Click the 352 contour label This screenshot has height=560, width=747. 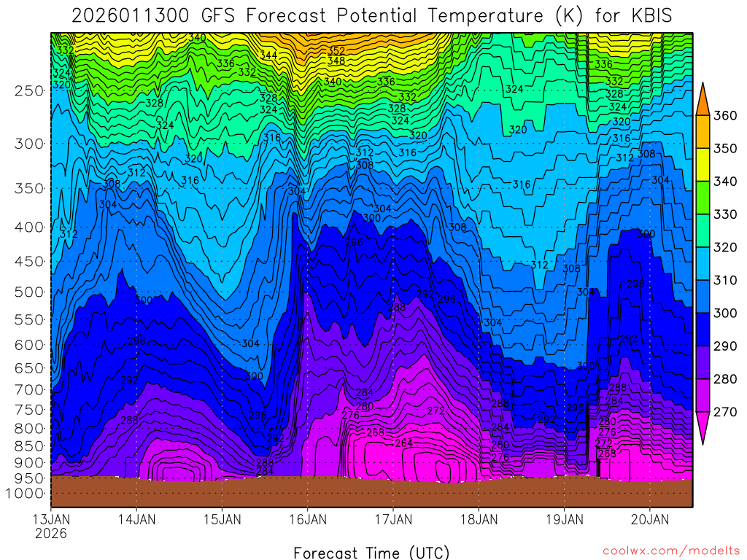(x=336, y=52)
